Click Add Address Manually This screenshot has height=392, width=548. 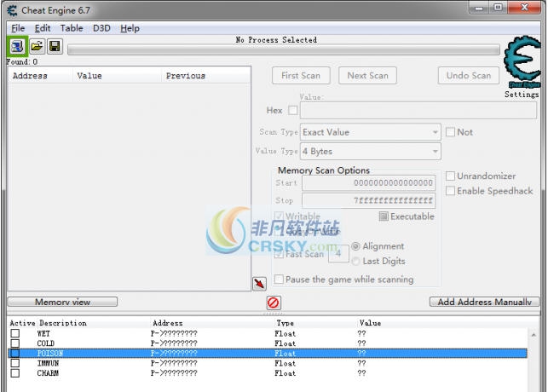(484, 302)
